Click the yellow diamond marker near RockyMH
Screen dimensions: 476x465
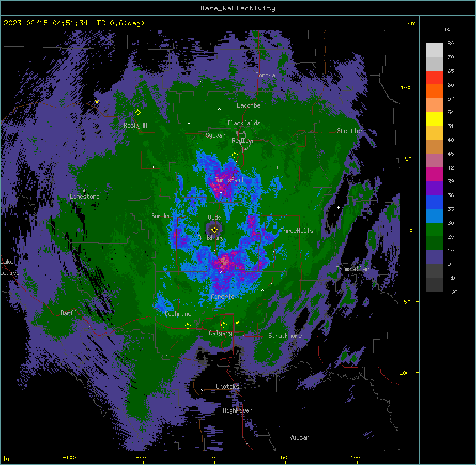pos(138,113)
